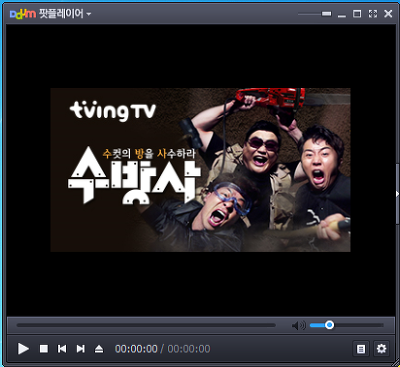Screen dimensions: 400x367
Task: Expand the side panel arrow on right edge
Action: [397, 194]
